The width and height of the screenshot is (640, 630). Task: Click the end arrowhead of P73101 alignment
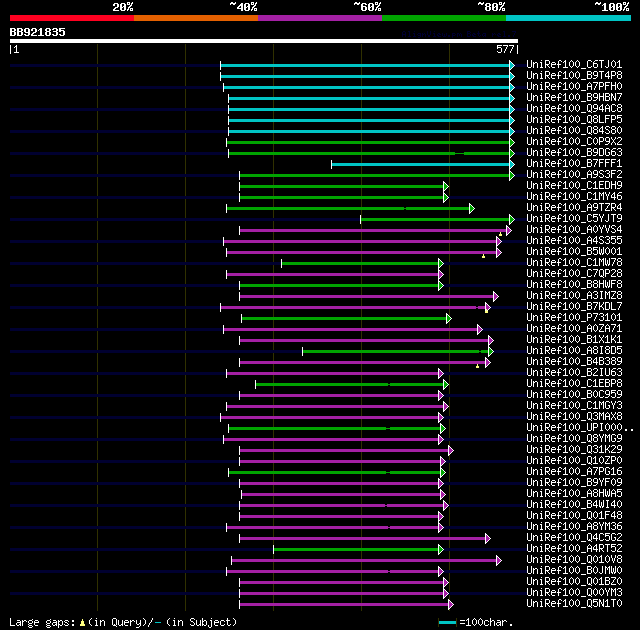pyautogui.click(x=449, y=319)
